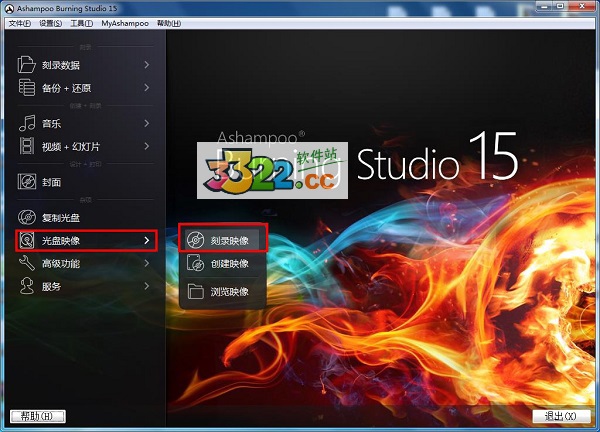Click the 刻录数据 folder icon
The height and width of the screenshot is (432, 600).
click(26, 65)
